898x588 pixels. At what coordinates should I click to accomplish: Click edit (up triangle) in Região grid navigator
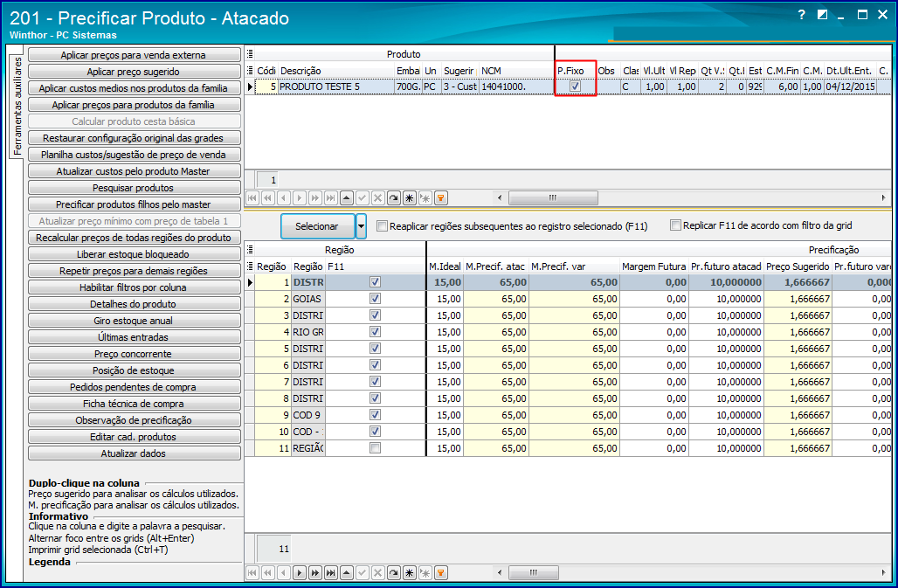[347, 572]
